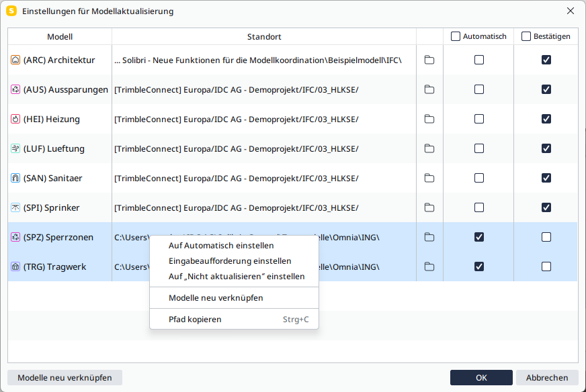This screenshot has height=392, width=586.
Task: Close the Einstellungen dialog window
Action: point(571,11)
